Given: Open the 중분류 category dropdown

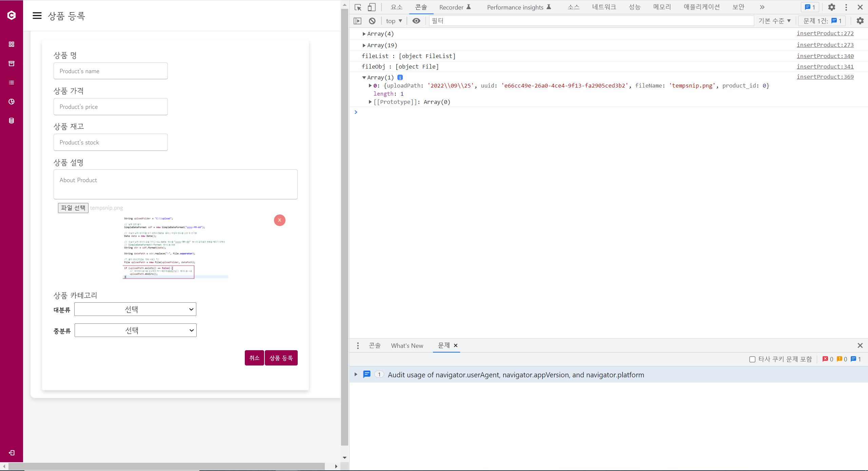Looking at the screenshot, I should 135,330.
